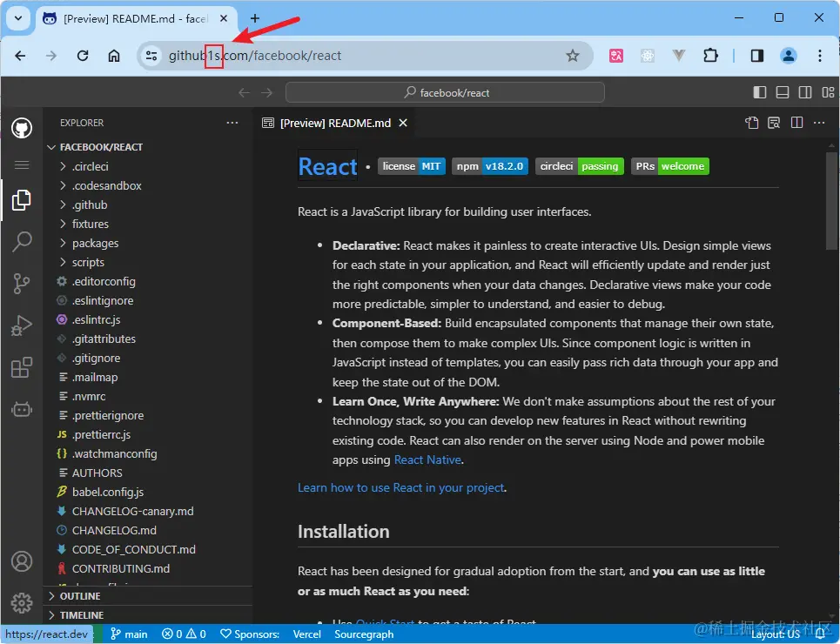The height and width of the screenshot is (644, 840).
Task: Click the editor go forward arrow
Action: pos(266,93)
